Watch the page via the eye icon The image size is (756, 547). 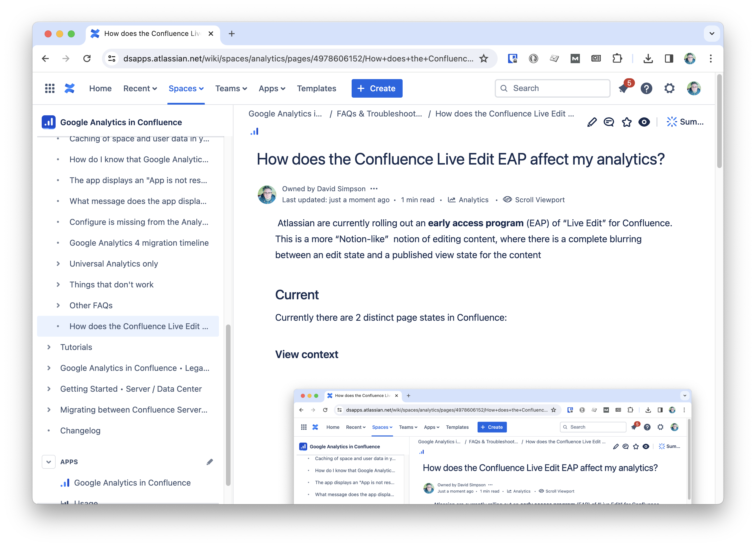(644, 122)
